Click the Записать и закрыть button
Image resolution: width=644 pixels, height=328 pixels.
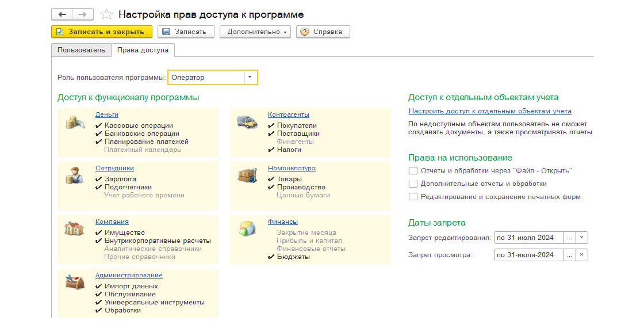[101, 32]
